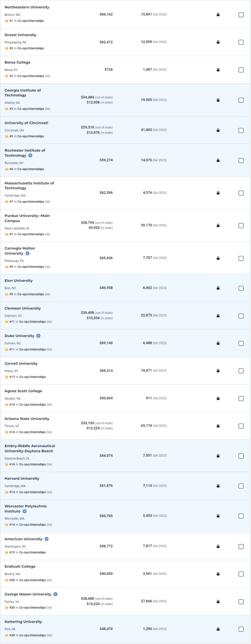Click the lock icon in Clemson University row

point(218,315)
